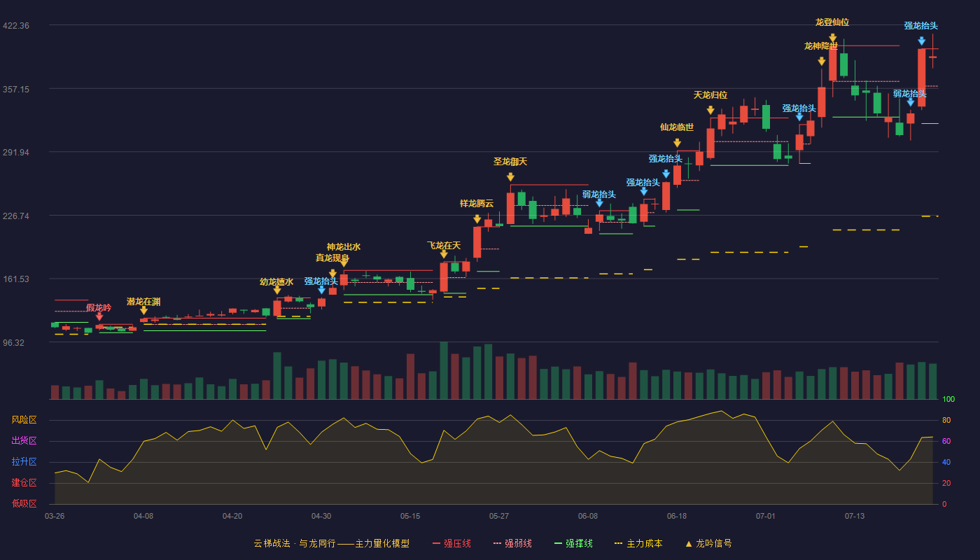The height and width of the screenshot is (560, 980).
Task: Click the magenta 60 indicator axis value
Action: pos(946,442)
